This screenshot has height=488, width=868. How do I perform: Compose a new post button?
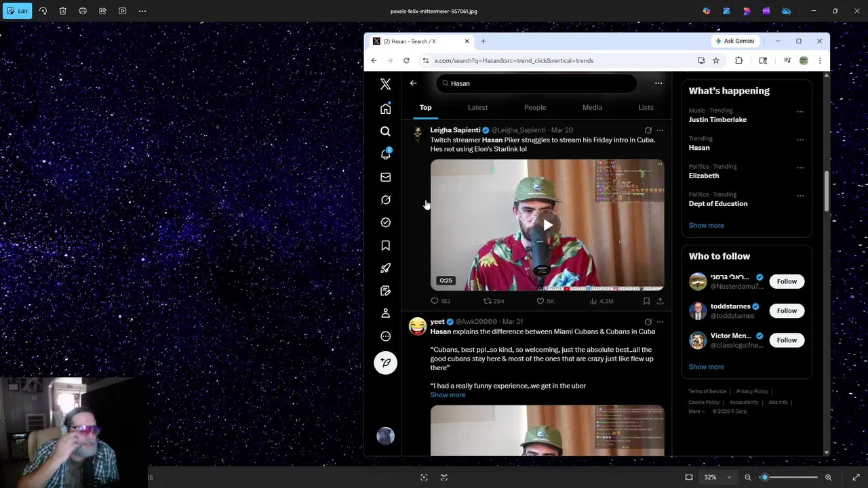tap(385, 363)
